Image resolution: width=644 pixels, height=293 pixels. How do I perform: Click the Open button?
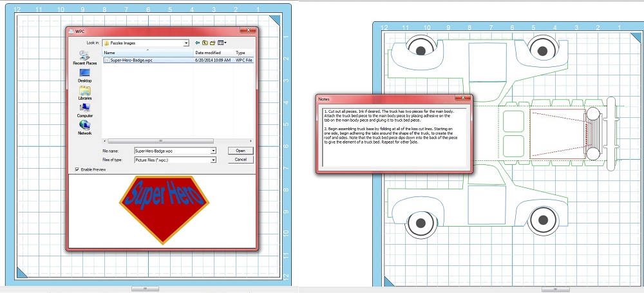[x=241, y=151]
